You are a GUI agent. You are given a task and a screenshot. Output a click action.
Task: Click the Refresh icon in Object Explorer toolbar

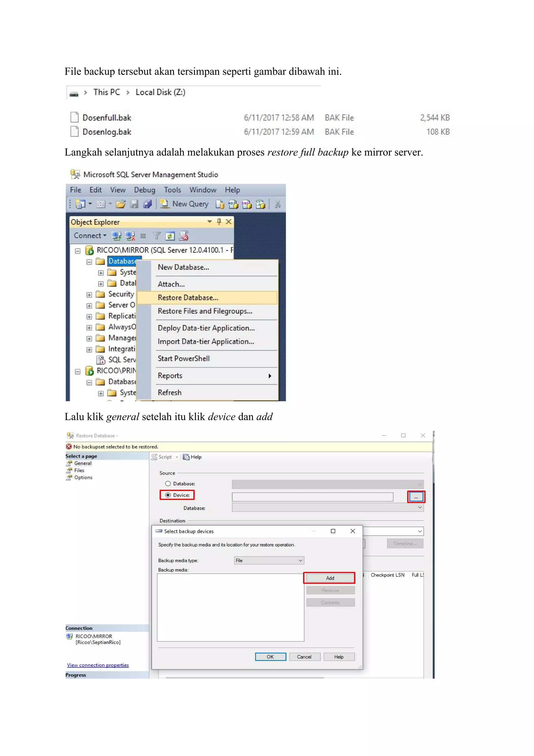(170, 236)
